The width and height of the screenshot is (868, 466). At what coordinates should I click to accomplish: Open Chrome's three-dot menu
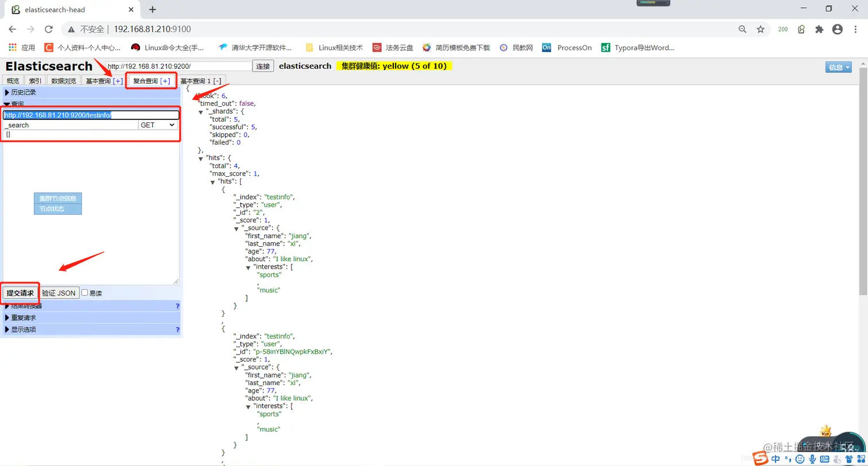click(x=855, y=29)
